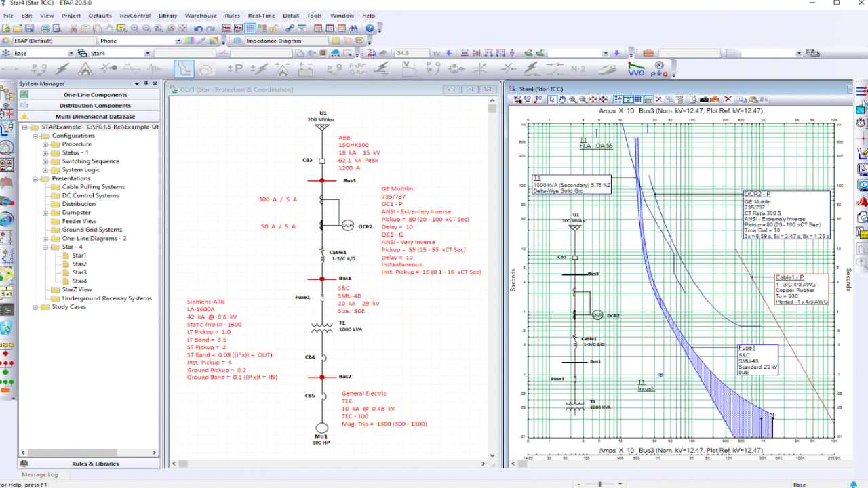Click the Distribution Components panel button
868x488 pixels.
click(x=95, y=106)
